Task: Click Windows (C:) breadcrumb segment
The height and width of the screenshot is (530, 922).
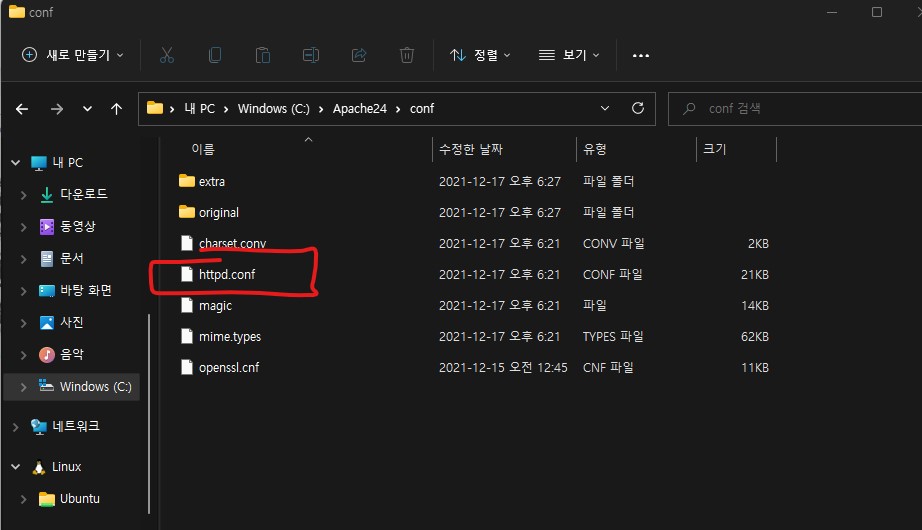Action: point(273,109)
